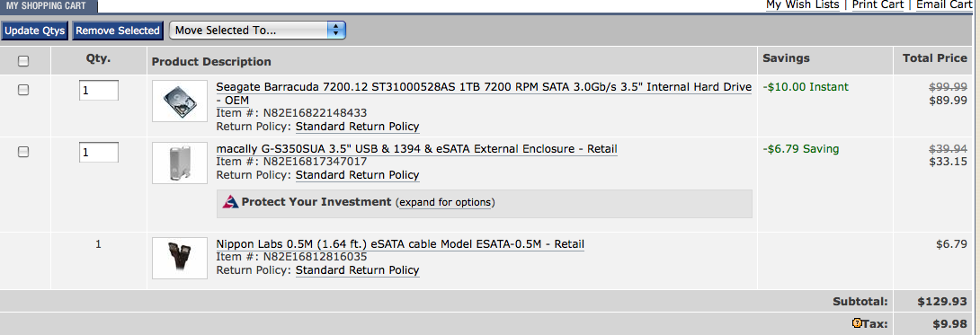Check the macally enclosure item checkbox
The width and height of the screenshot is (980, 335).
(x=23, y=152)
